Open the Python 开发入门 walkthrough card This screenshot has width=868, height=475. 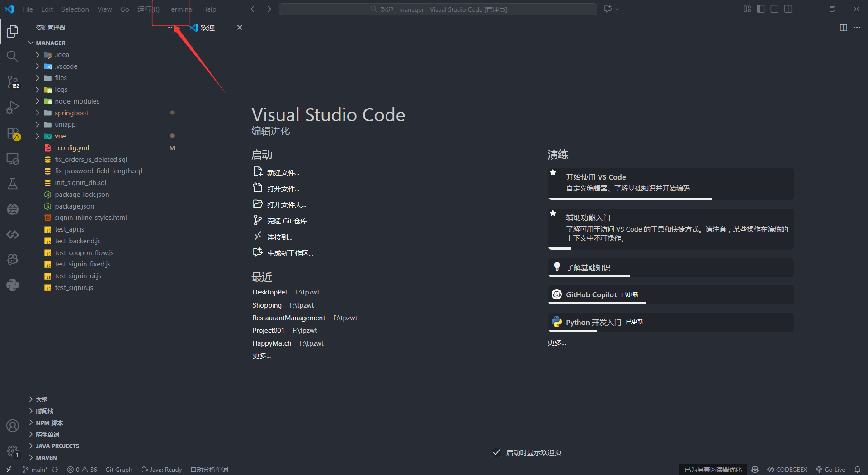click(671, 322)
